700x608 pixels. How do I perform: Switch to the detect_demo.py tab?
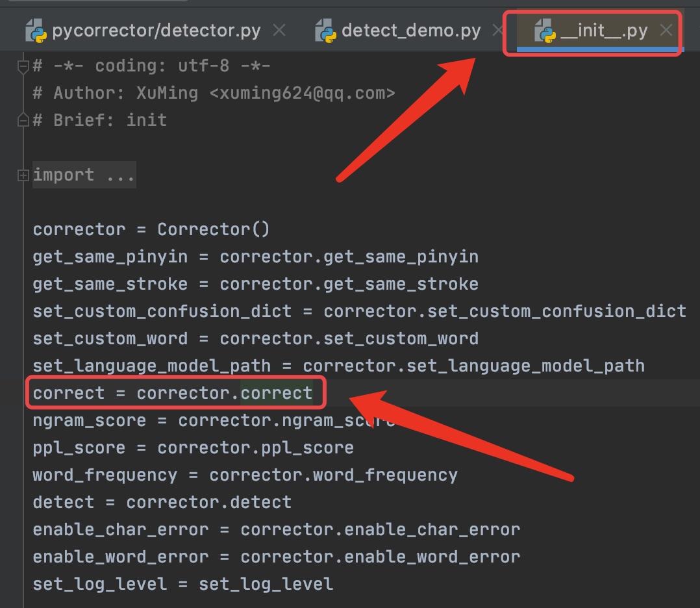point(412,29)
